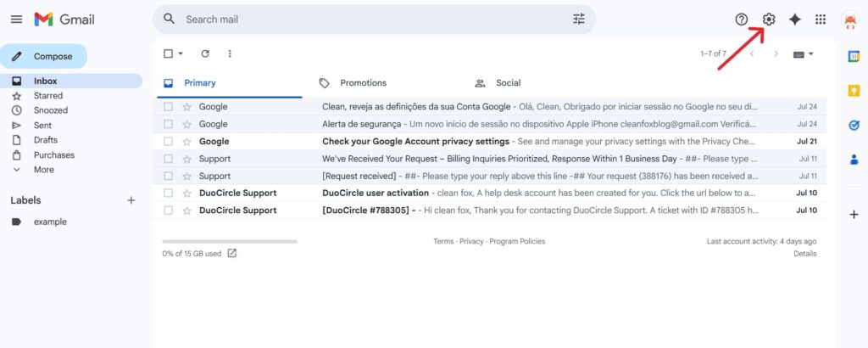Open the Terms link
This screenshot has height=348, width=868.
(x=443, y=242)
